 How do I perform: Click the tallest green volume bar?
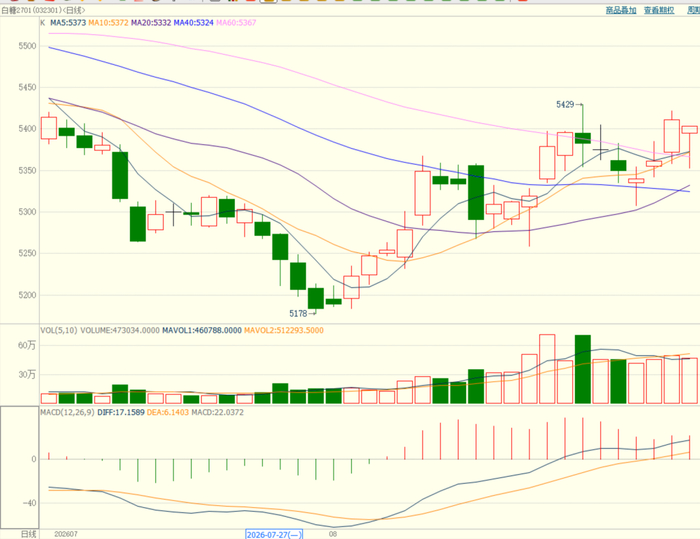point(583,369)
